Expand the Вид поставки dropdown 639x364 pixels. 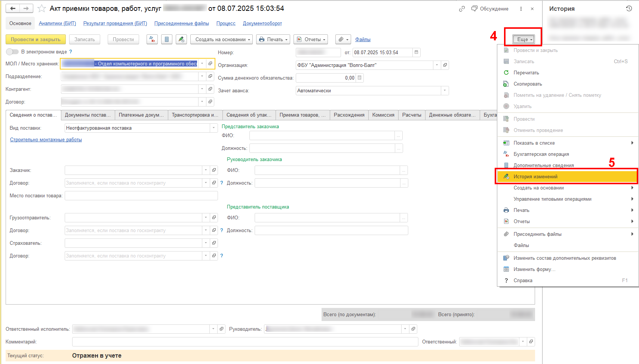pos(213,128)
